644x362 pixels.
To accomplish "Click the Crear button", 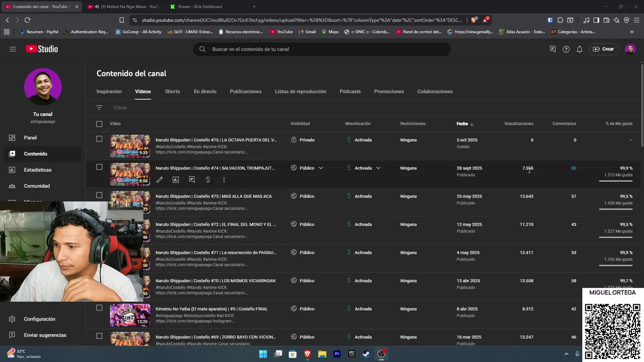I will pyautogui.click(x=604, y=49).
